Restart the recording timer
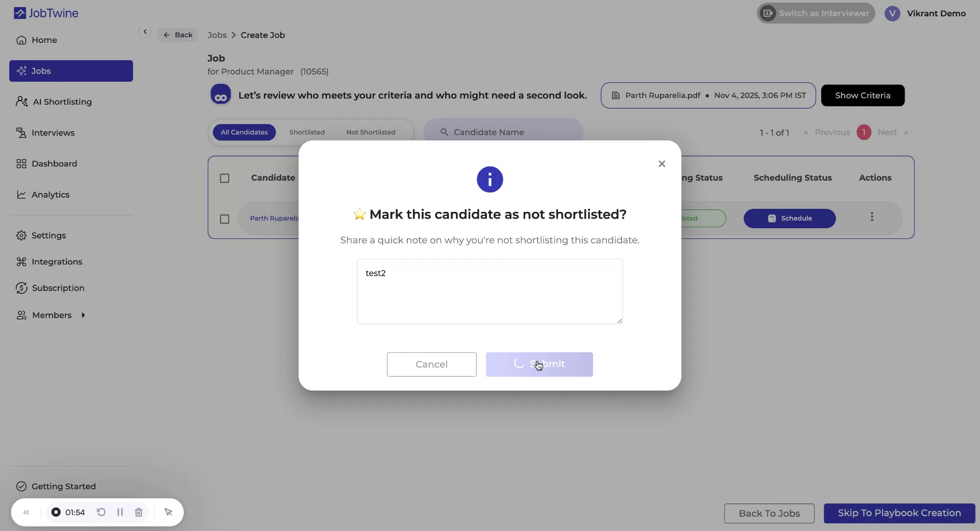 click(x=101, y=513)
